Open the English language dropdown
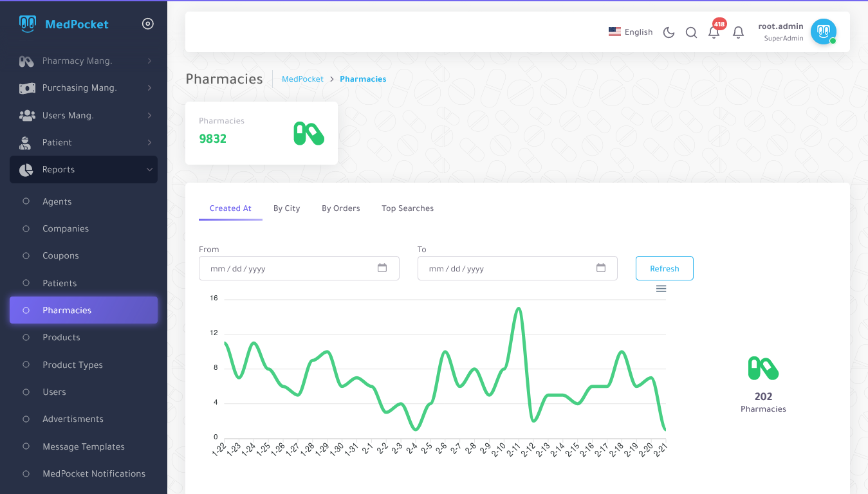The width and height of the screenshot is (868, 494). [631, 32]
